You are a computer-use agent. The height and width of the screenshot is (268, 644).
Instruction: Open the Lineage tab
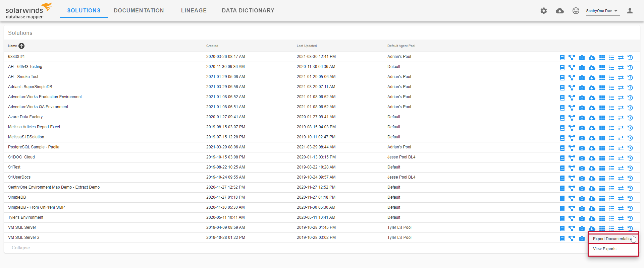pos(194,11)
